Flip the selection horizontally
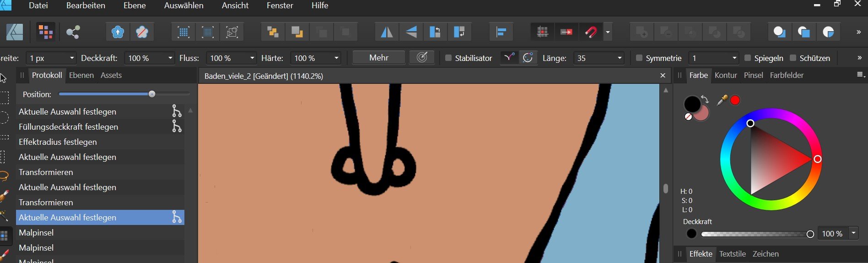Screen dimensions: 868x263 pyautogui.click(x=387, y=32)
